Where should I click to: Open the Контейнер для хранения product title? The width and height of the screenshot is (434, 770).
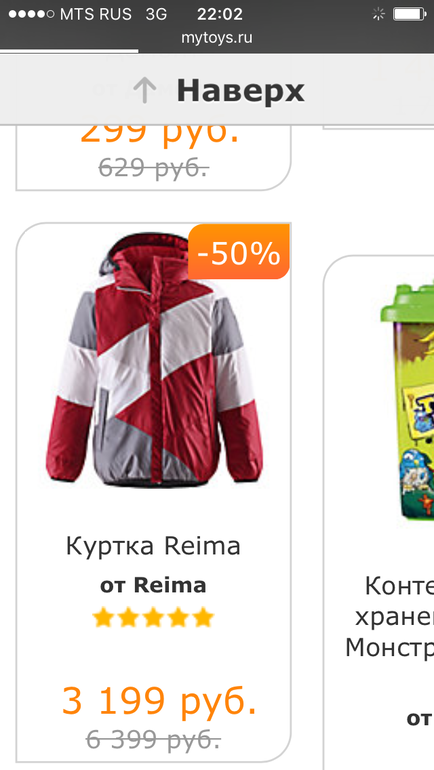click(390, 616)
